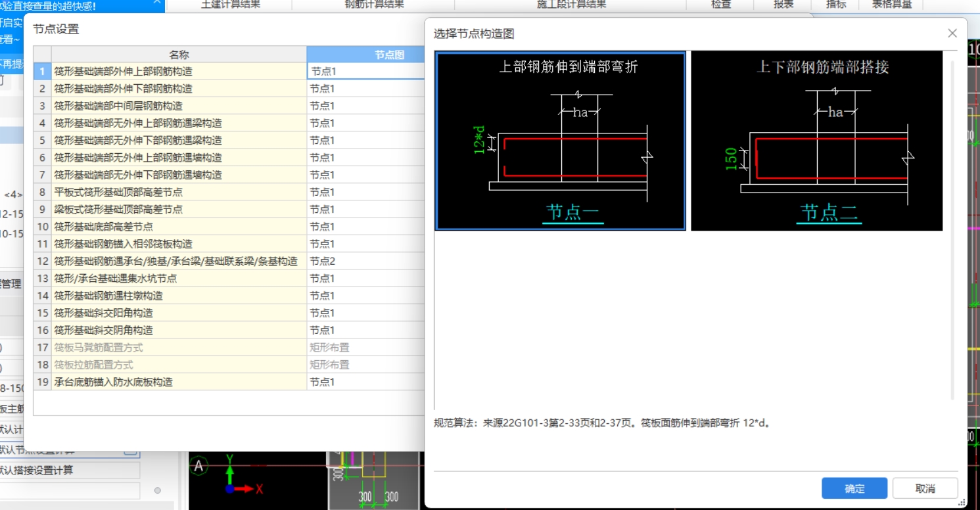This screenshot has height=510, width=980.
Task: Open the 土建计算结果 tab
Action: pyautogui.click(x=230, y=5)
